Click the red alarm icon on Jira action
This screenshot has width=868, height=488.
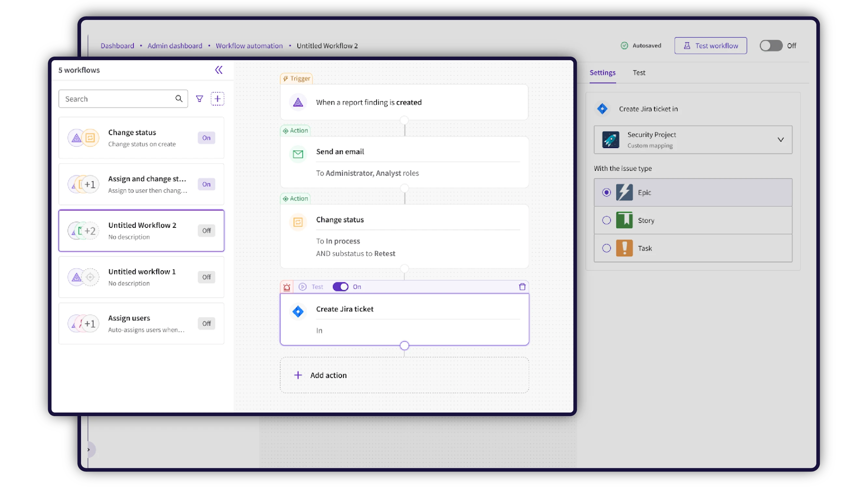[x=286, y=287]
